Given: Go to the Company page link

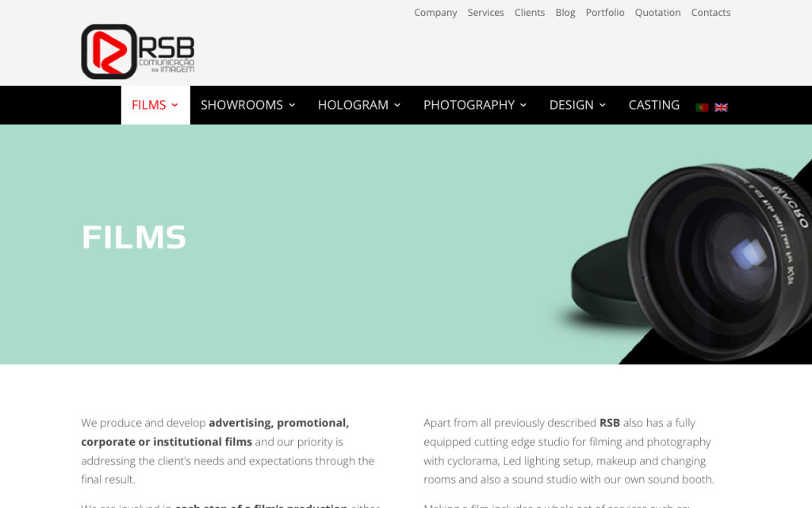Looking at the screenshot, I should coord(435,13).
